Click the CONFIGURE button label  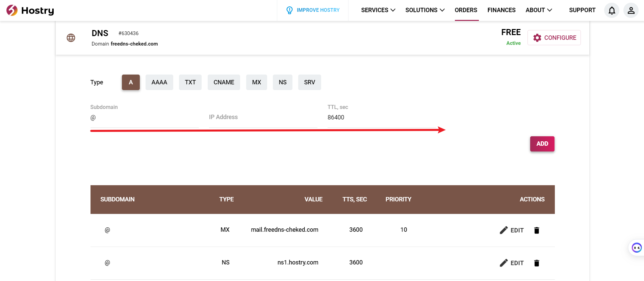point(560,38)
